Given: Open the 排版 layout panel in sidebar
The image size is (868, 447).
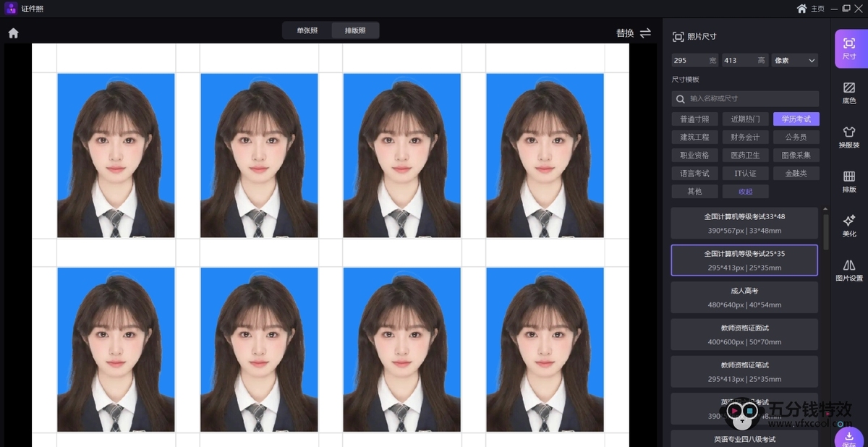Looking at the screenshot, I should click(x=849, y=182).
